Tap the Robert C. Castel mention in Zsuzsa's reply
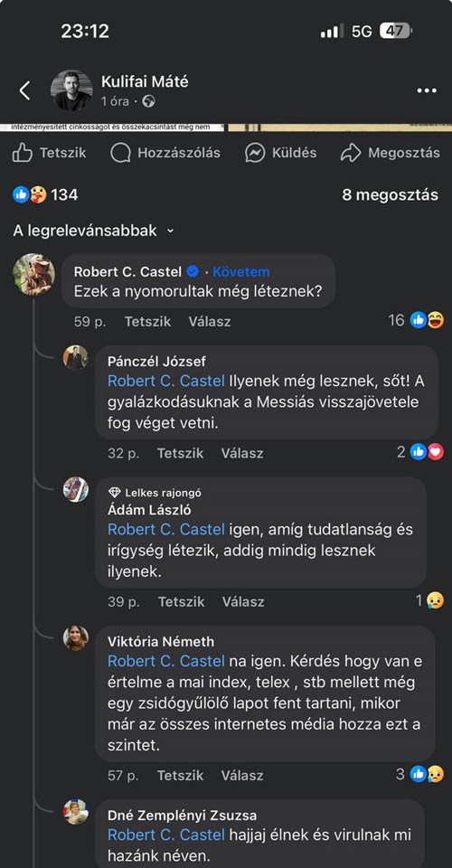This screenshot has width=452, height=868. [166, 835]
